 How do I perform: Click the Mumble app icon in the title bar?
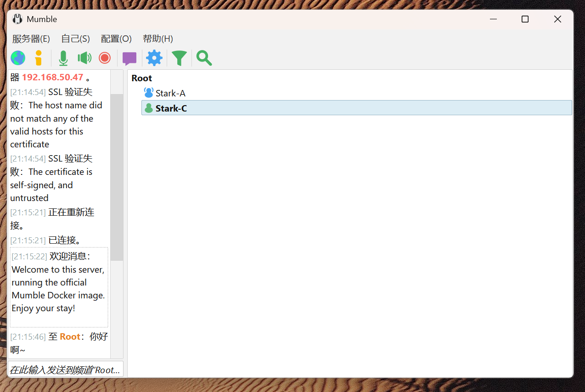point(17,19)
